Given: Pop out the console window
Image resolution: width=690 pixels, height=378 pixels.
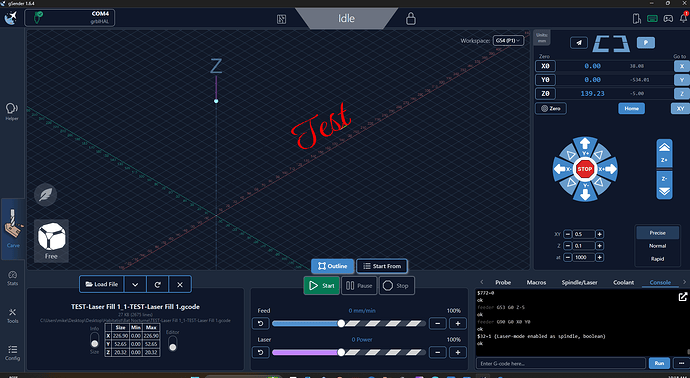Looking at the screenshot, I should 682,297.
